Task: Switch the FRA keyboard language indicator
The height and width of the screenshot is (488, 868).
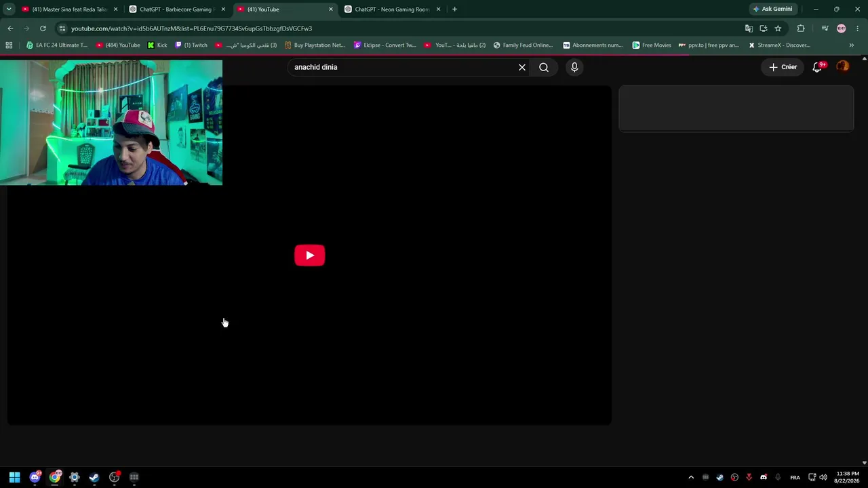Action: tap(795, 477)
